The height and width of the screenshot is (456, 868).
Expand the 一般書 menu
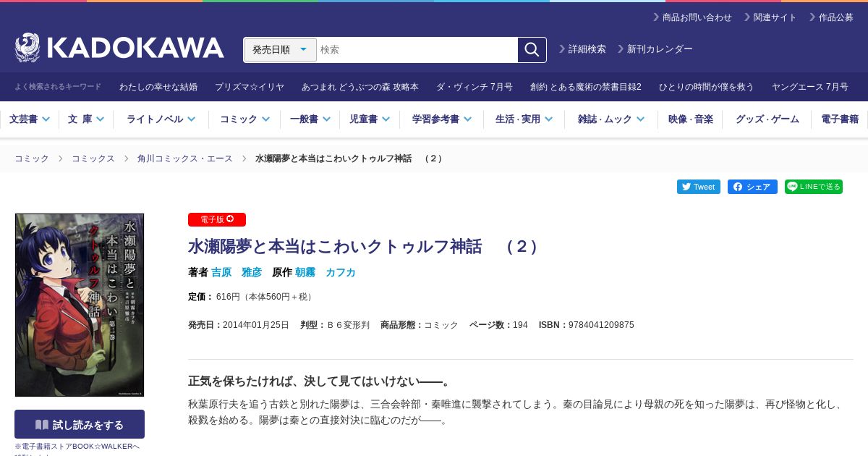point(310,119)
